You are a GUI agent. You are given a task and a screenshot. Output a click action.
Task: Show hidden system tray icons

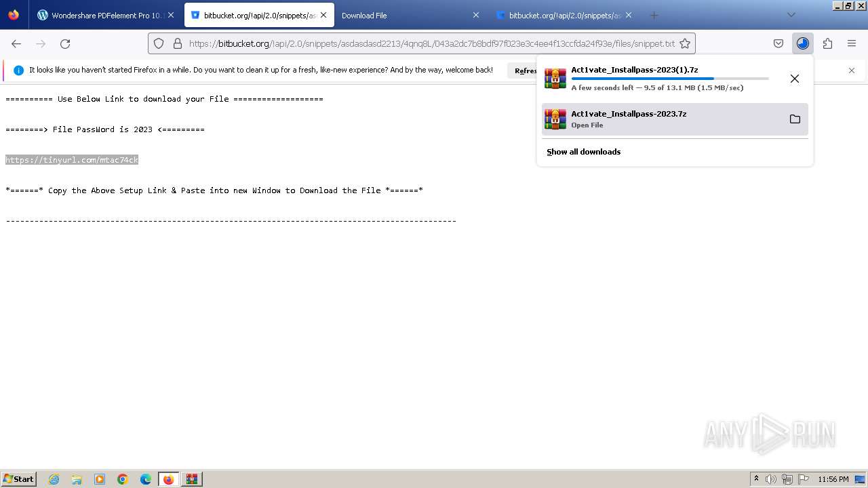click(x=756, y=479)
